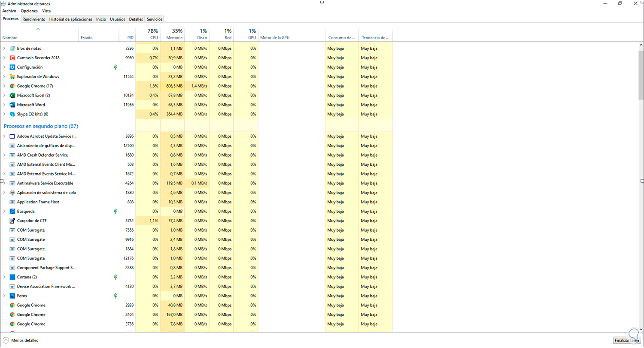
Task: Click the Application Frame Host icon
Action: pos(12,202)
